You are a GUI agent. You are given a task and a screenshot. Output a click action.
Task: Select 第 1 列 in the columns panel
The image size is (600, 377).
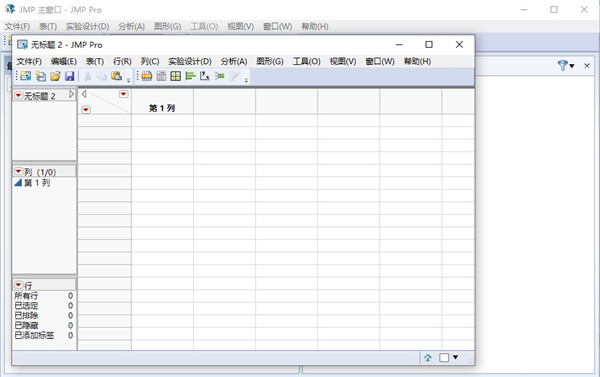(37, 183)
